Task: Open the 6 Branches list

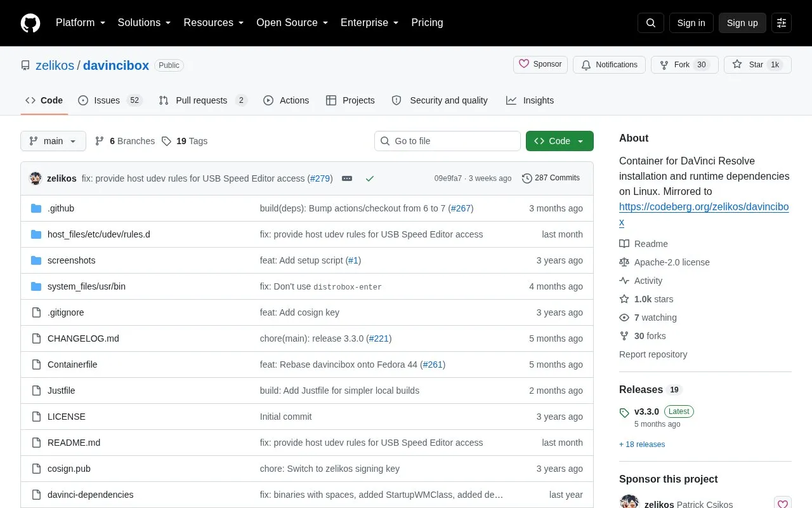Action: [x=125, y=141]
